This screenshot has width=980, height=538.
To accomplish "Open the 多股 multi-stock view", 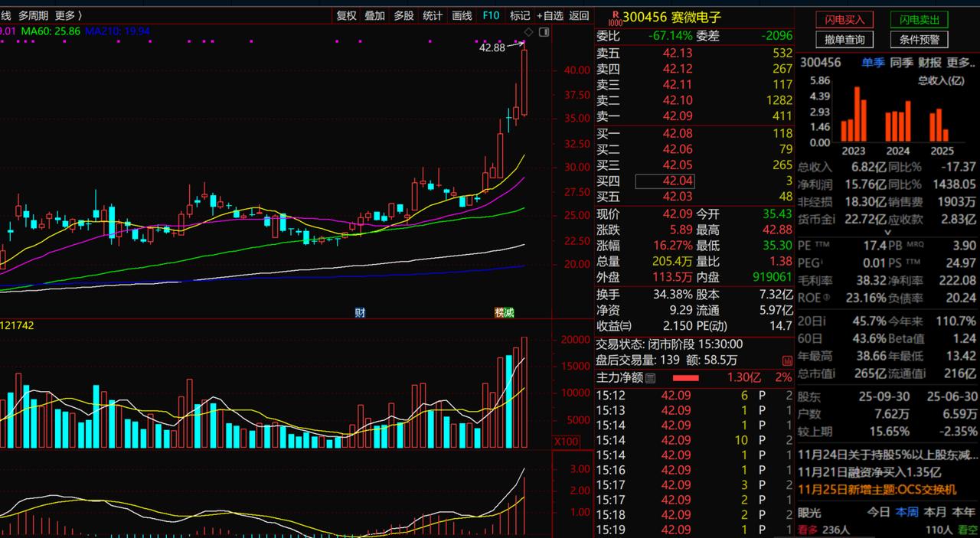I will [x=403, y=15].
